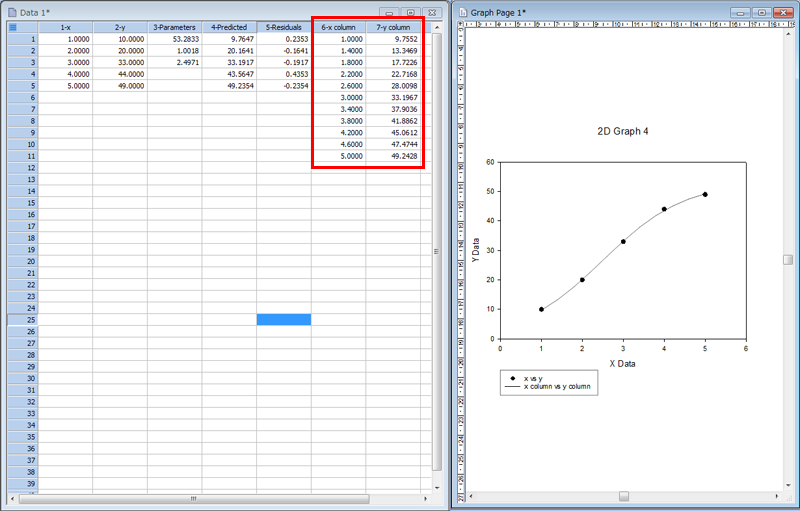Click the Y Data axis label

(476, 250)
